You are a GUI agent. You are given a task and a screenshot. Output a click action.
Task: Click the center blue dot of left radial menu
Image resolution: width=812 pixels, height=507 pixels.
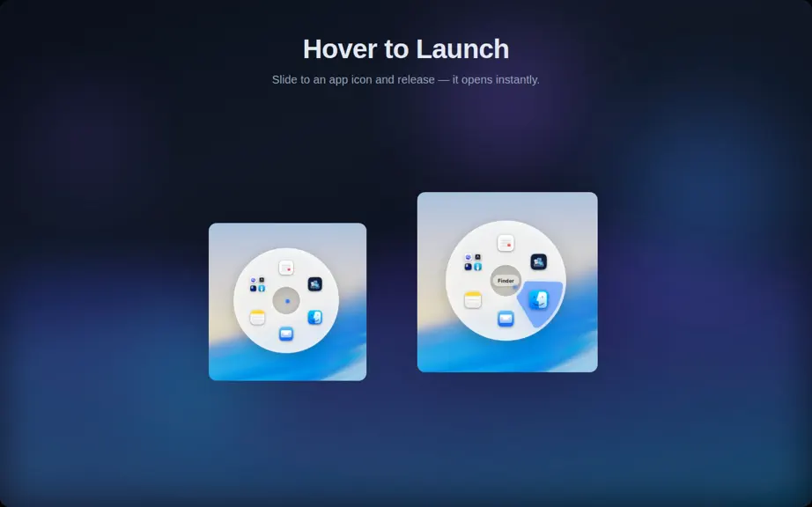(x=287, y=301)
